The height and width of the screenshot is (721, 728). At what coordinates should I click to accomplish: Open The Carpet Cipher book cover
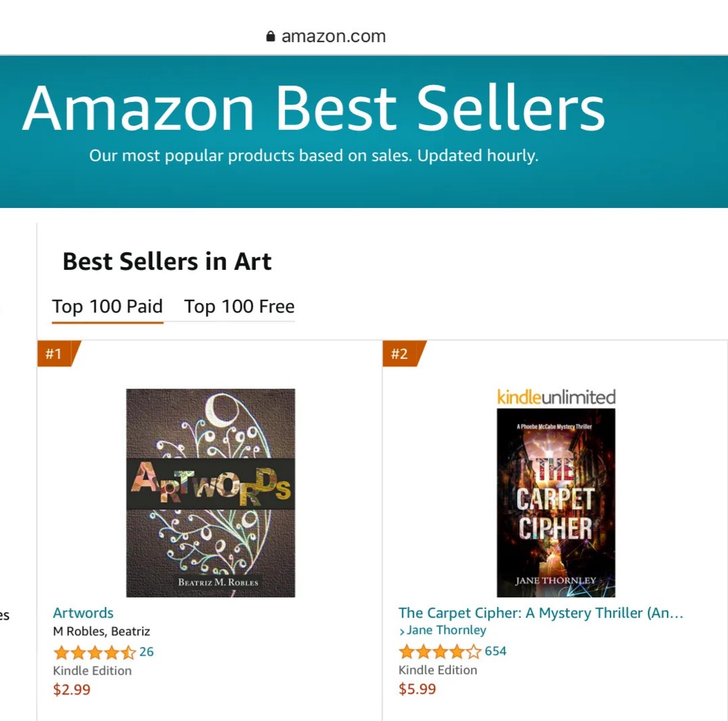pos(556,503)
